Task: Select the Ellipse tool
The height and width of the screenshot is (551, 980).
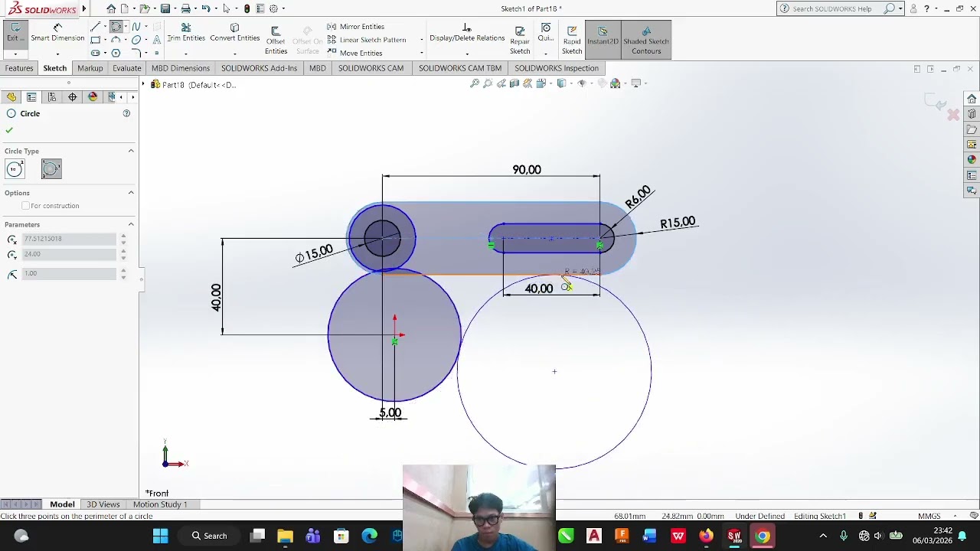Action: pos(136,40)
